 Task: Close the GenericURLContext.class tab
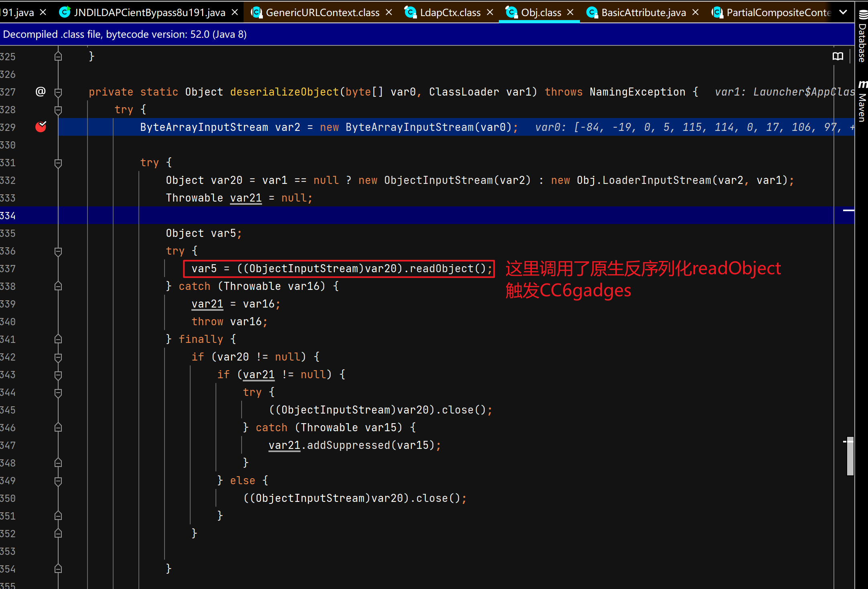(389, 12)
